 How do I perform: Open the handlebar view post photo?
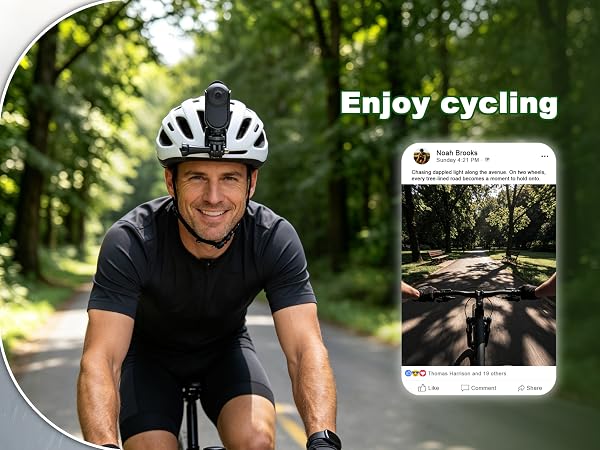pos(479,275)
